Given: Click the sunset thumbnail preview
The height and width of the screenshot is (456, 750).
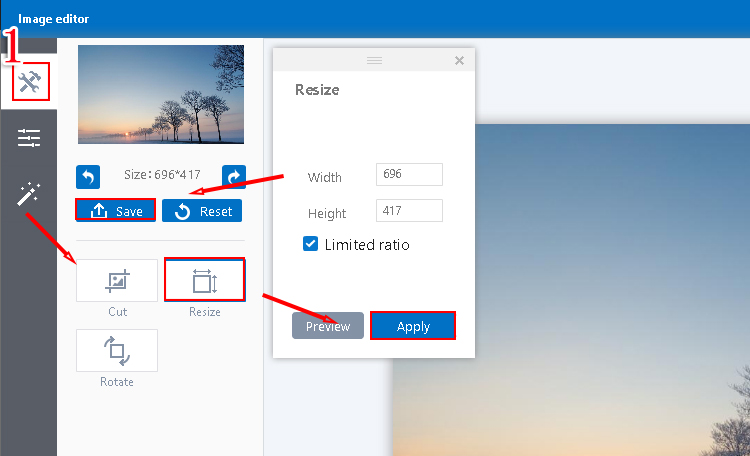Looking at the screenshot, I should [160, 95].
